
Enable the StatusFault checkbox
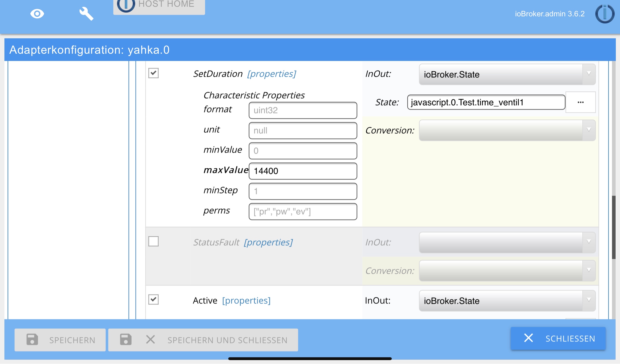[153, 241]
